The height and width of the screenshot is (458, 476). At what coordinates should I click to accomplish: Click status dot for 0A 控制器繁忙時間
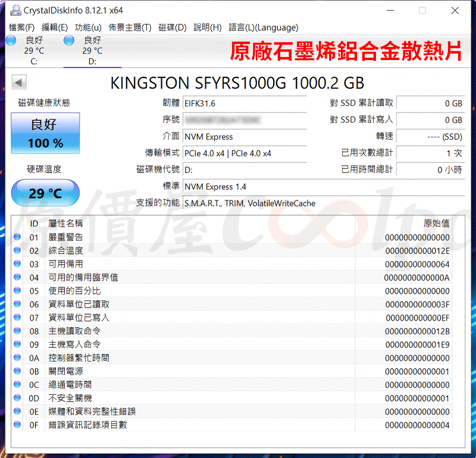click(x=17, y=357)
